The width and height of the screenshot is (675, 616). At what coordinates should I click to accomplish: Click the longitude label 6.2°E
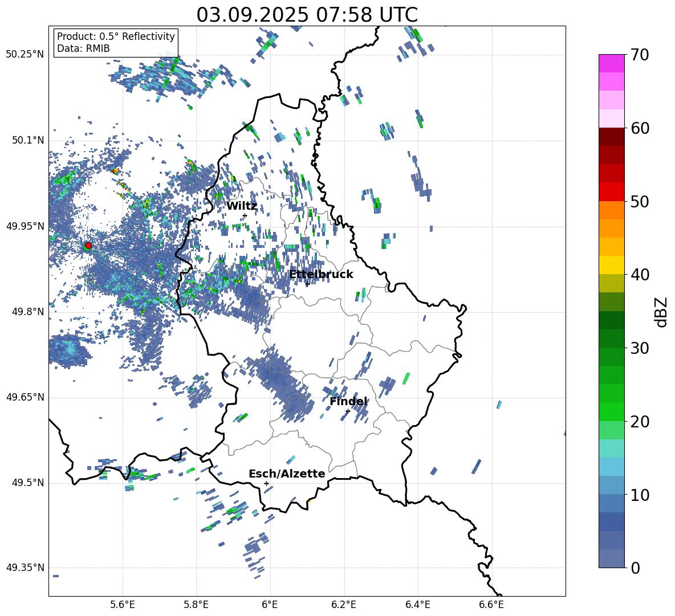(x=344, y=605)
